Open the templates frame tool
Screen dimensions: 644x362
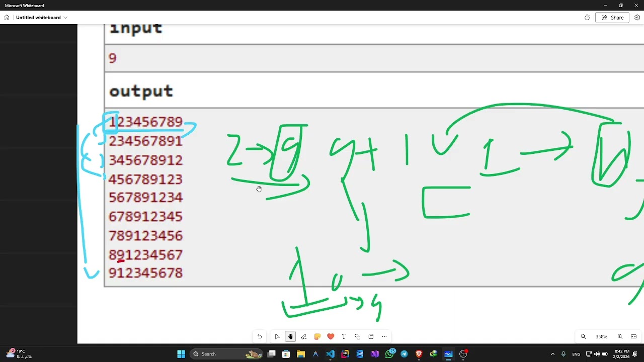[371, 336]
